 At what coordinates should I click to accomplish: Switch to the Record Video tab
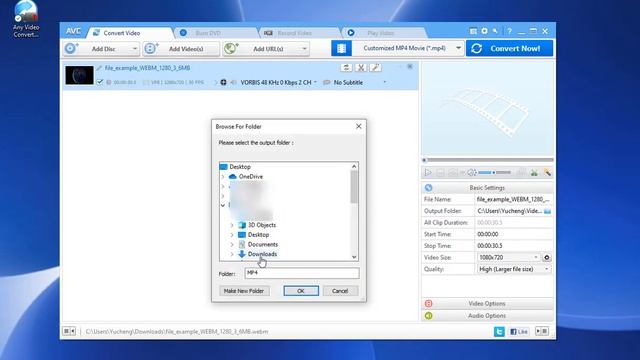(294, 33)
